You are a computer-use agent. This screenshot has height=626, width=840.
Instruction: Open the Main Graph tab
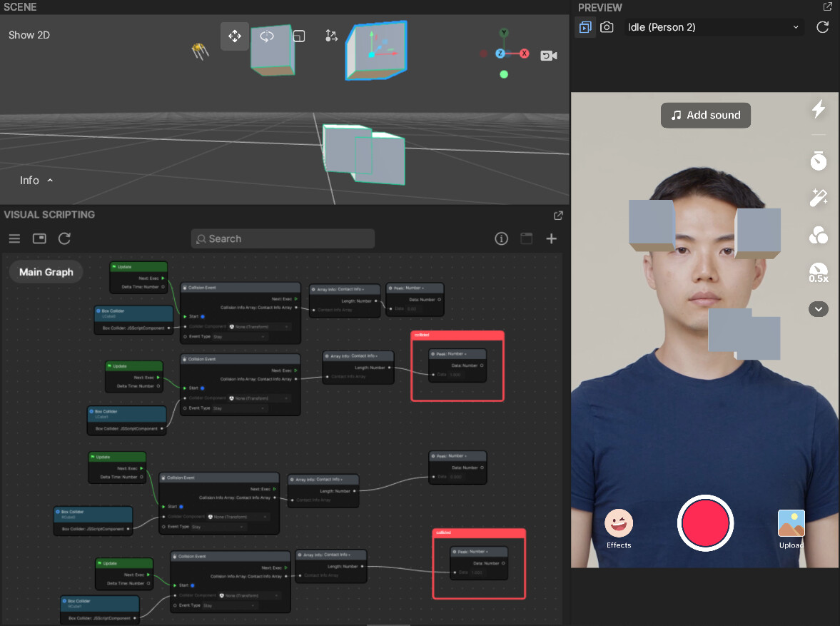coord(46,272)
